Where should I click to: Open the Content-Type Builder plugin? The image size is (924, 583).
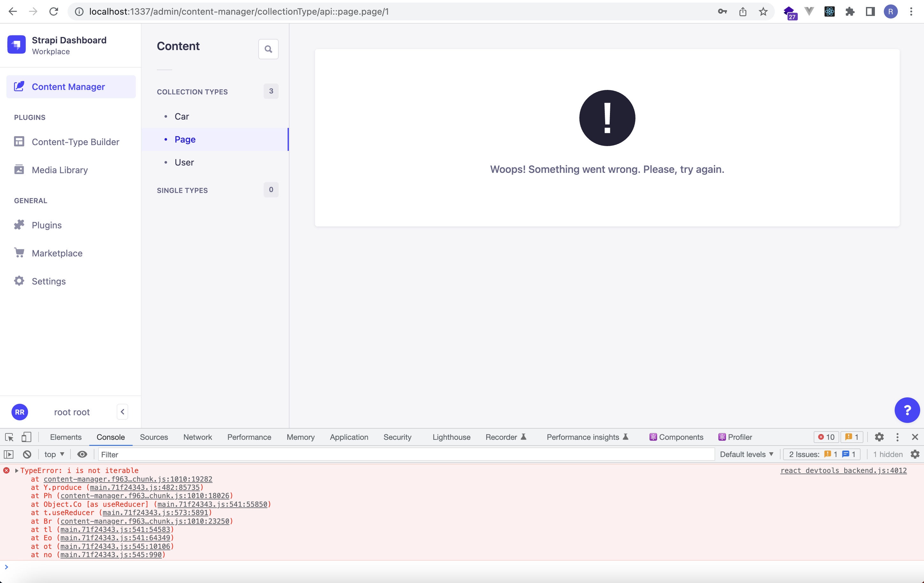(75, 142)
